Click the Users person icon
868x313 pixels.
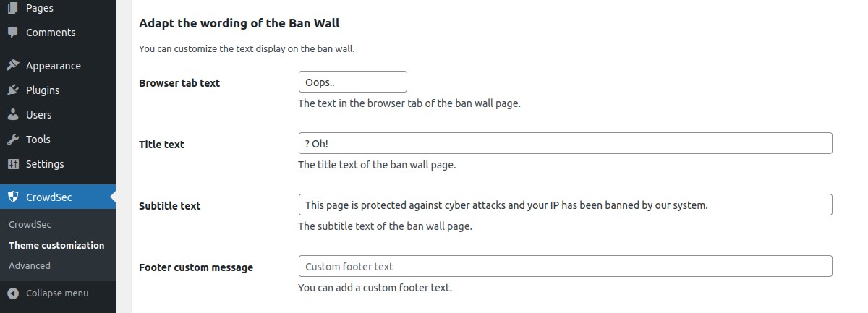pyautogui.click(x=13, y=115)
